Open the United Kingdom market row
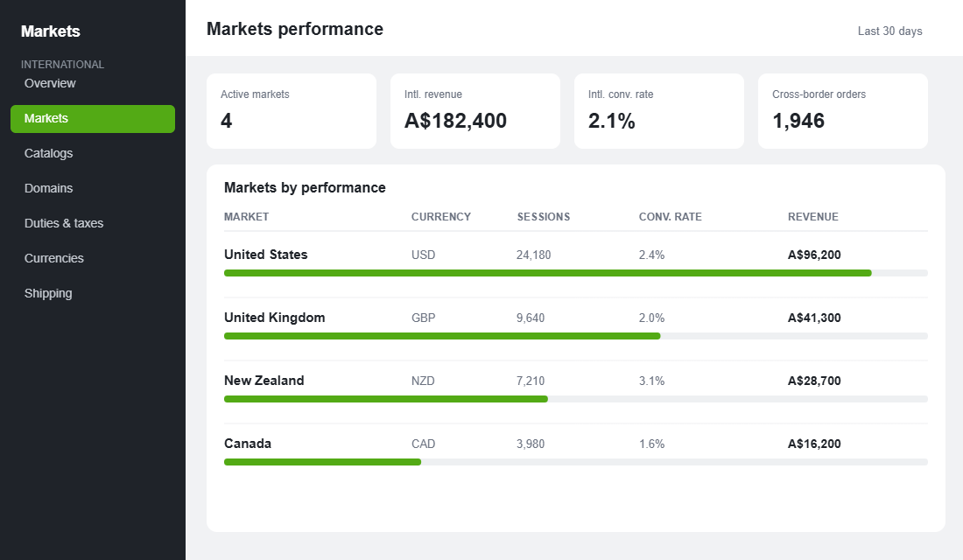 575,327
